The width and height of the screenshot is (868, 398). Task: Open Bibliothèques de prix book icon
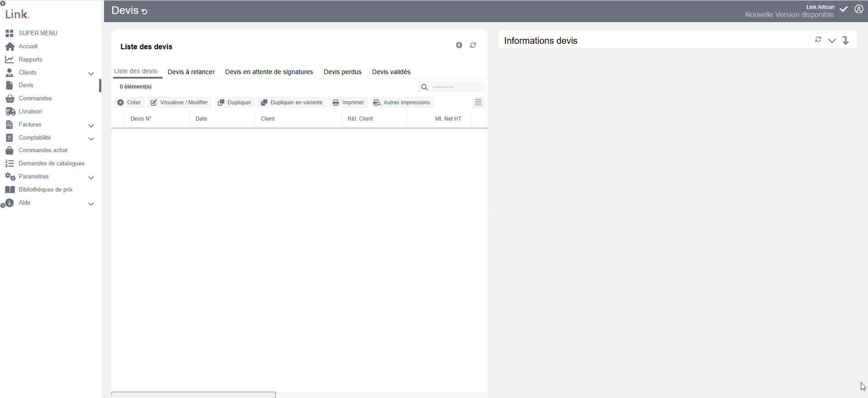coord(9,190)
